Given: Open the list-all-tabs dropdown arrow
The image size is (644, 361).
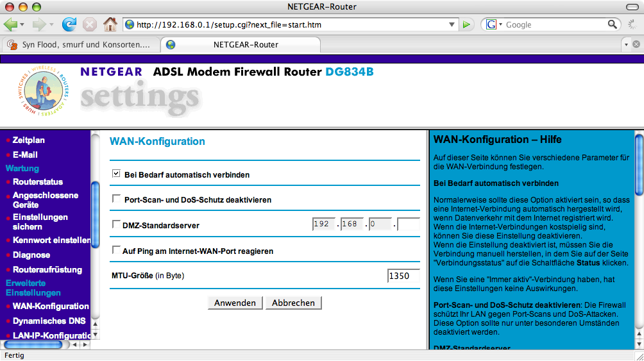Looking at the screenshot, I should tap(626, 44).
